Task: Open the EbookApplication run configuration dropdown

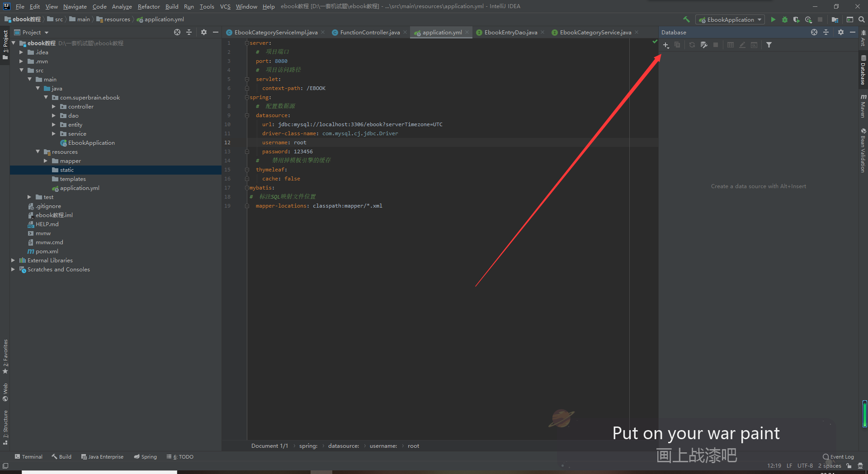Action: (730, 19)
